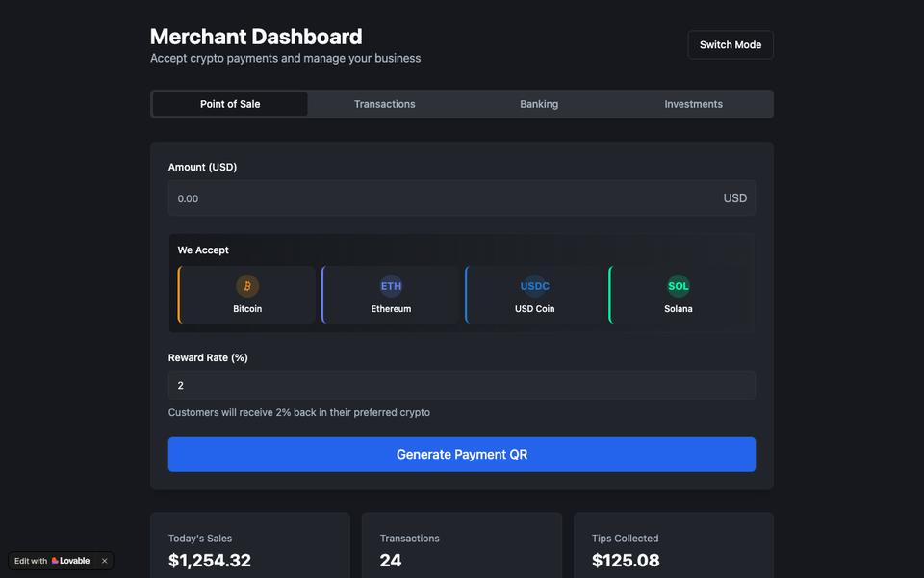Image resolution: width=924 pixels, height=578 pixels.
Task: Go to the Banking tab
Action: click(x=539, y=104)
